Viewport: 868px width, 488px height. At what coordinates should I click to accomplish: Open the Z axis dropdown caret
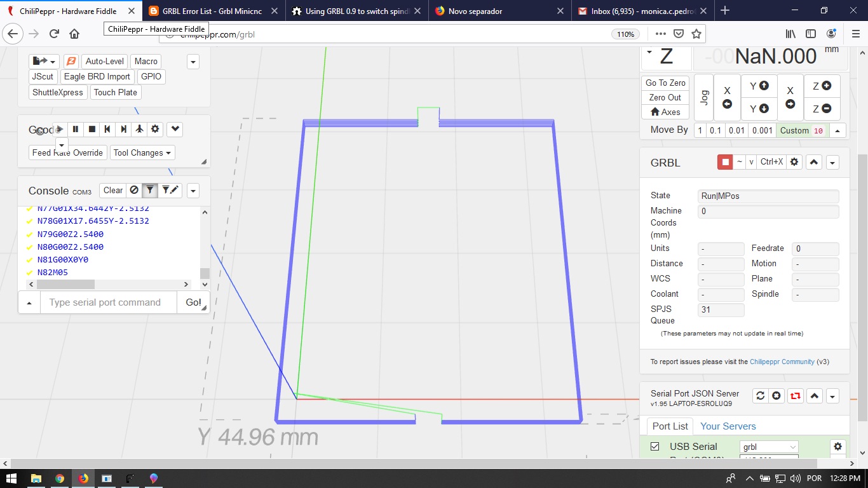(649, 51)
